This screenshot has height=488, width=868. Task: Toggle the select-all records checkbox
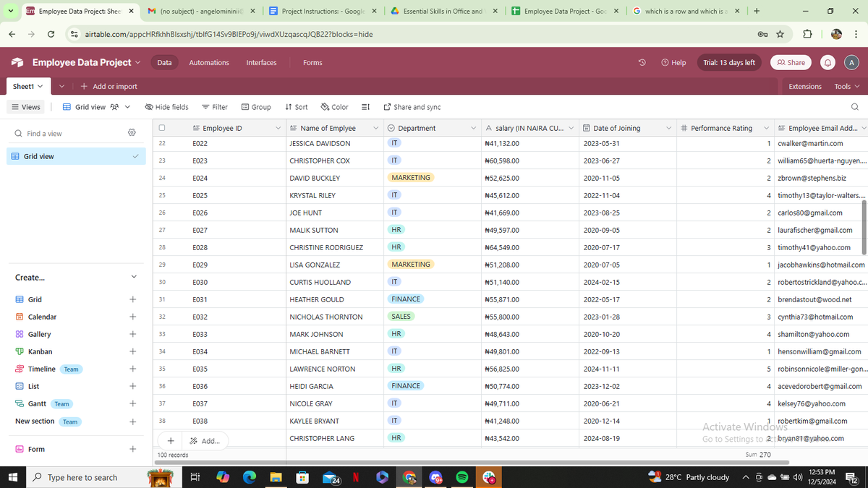pyautogui.click(x=162, y=128)
